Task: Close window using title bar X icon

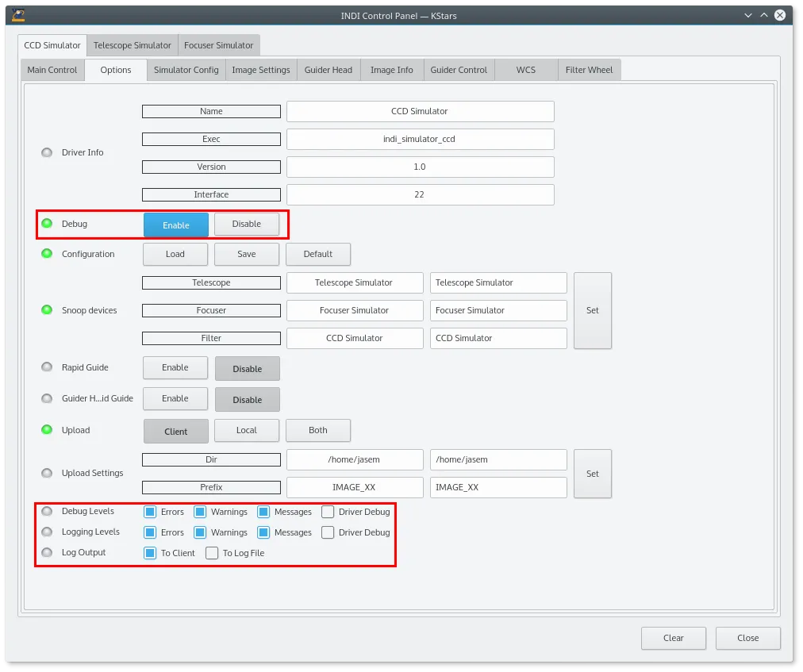Action: tap(780, 15)
